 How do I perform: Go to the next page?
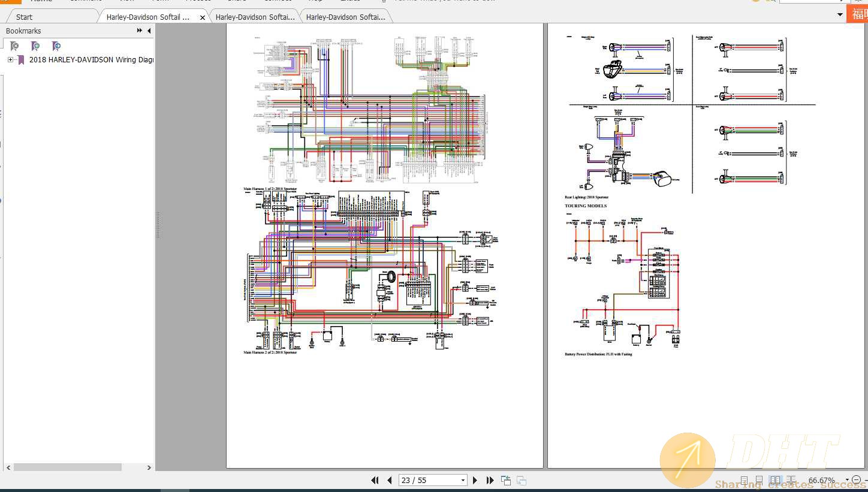coord(475,480)
